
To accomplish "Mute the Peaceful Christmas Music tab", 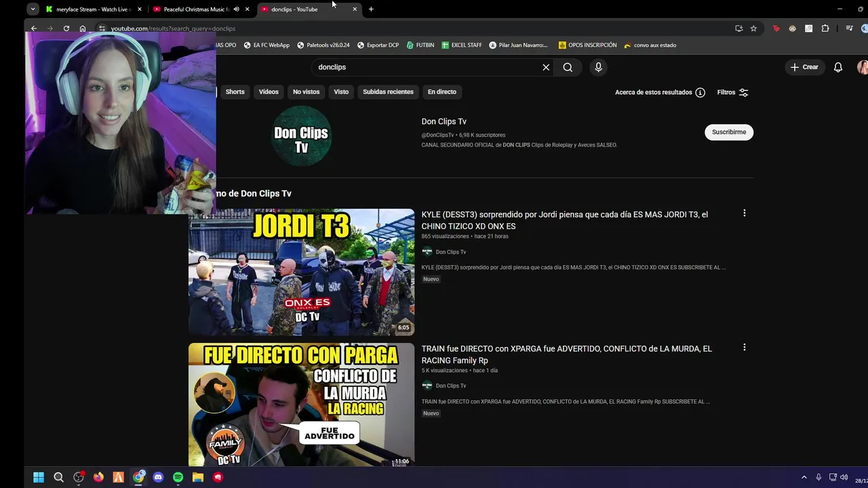I will (x=236, y=9).
